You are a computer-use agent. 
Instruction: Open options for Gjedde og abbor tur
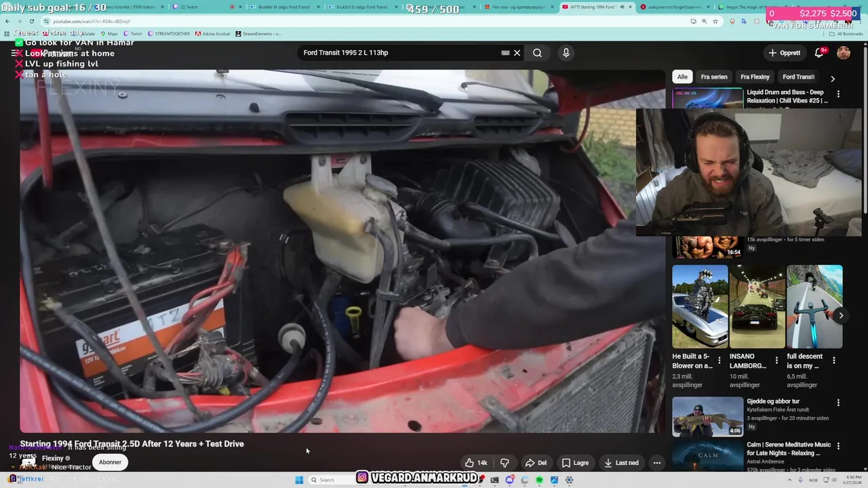point(838,403)
